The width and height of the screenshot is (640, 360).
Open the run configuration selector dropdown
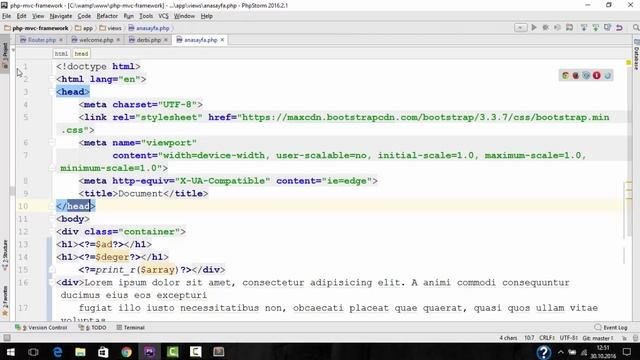click(x=520, y=28)
